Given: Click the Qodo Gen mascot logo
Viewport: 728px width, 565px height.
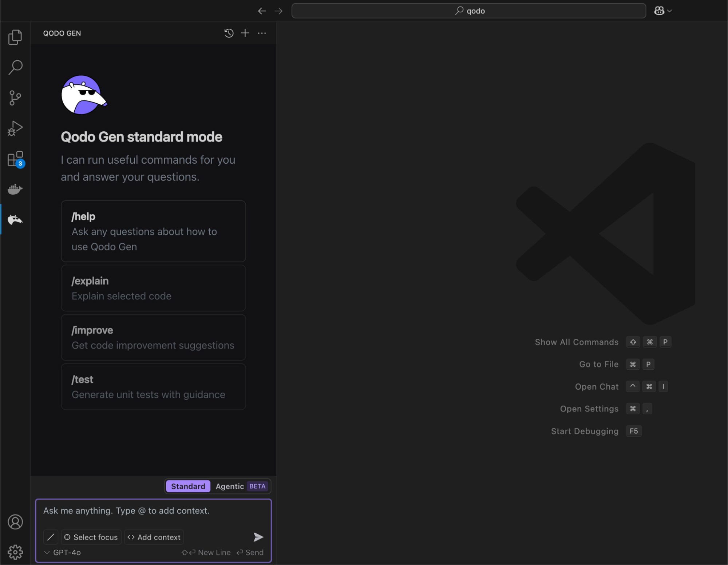Looking at the screenshot, I should (x=84, y=95).
